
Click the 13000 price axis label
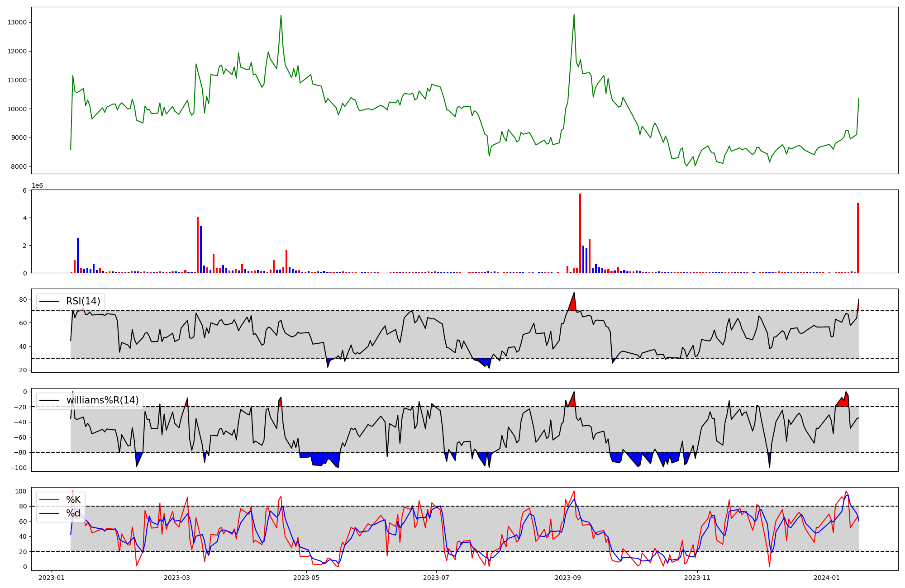[17, 23]
